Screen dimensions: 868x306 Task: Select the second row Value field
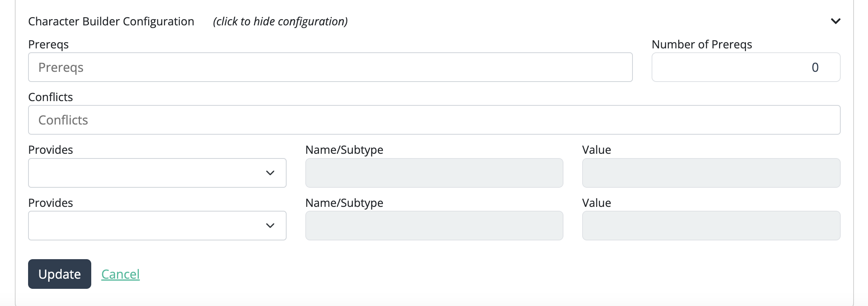point(711,226)
